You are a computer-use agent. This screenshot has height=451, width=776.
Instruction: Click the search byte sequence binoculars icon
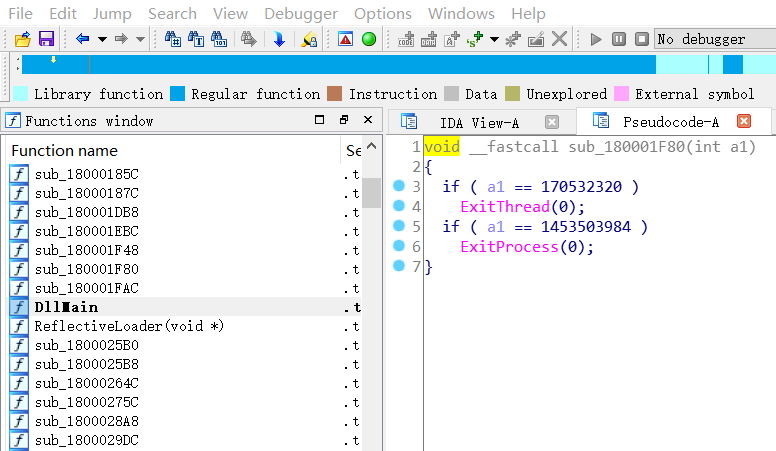(219, 39)
